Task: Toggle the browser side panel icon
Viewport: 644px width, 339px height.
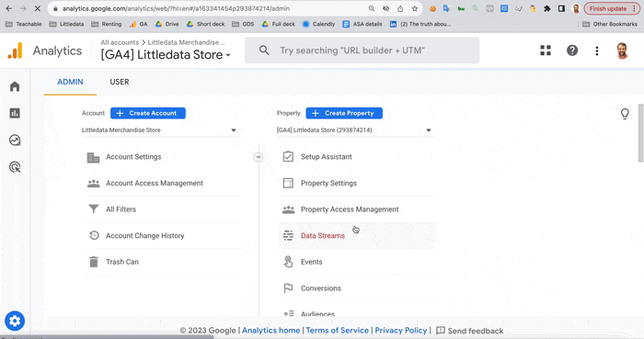Action: tap(561, 8)
